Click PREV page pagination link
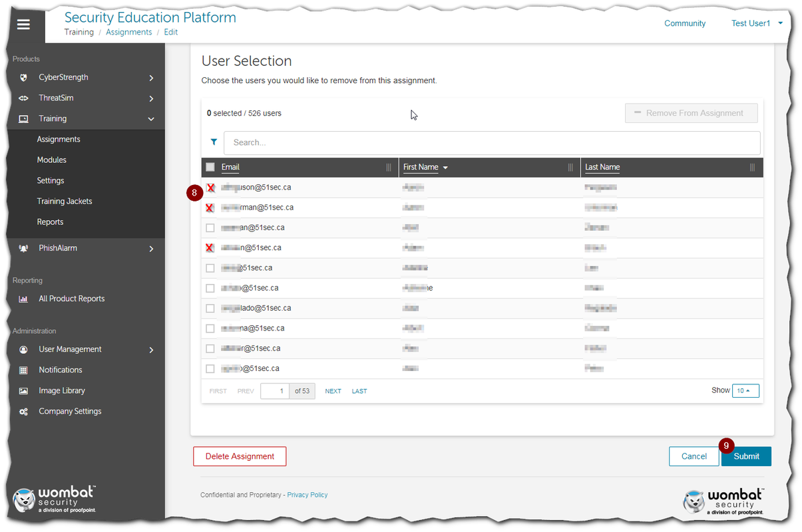 click(246, 391)
